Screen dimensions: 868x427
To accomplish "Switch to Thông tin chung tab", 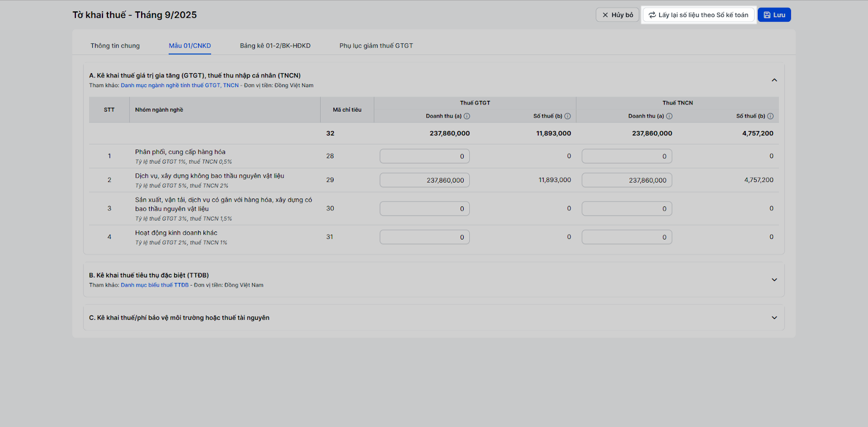I will (x=115, y=46).
